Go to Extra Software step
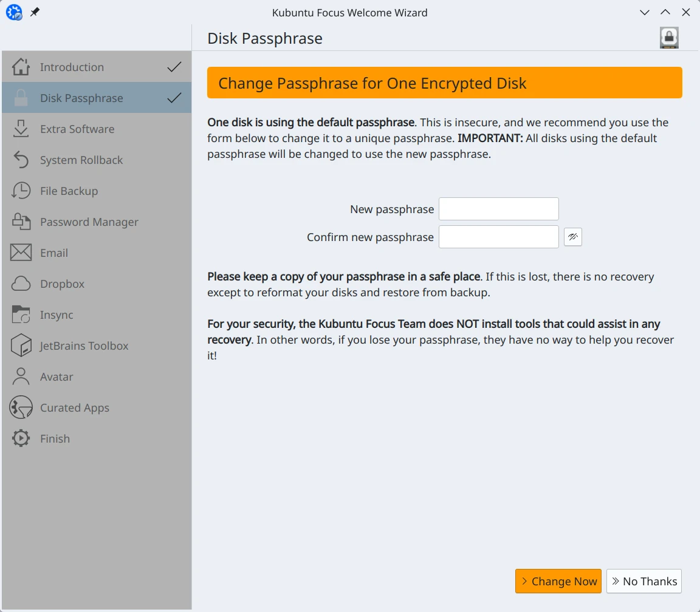This screenshot has height=612, width=700. click(97, 129)
